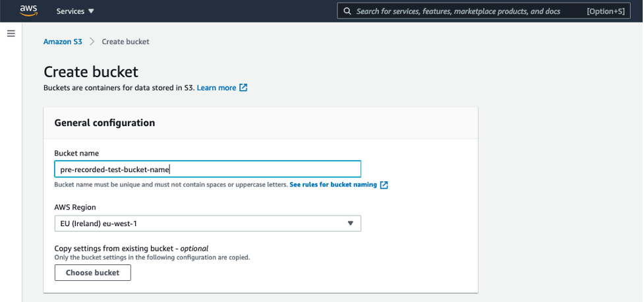The image size is (644, 302).
Task: Click the Bucket name field label
Action: (76, 153)
